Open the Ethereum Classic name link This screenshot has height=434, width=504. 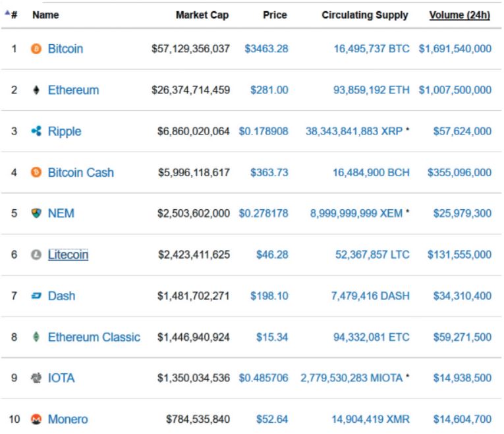pos(94,337)
